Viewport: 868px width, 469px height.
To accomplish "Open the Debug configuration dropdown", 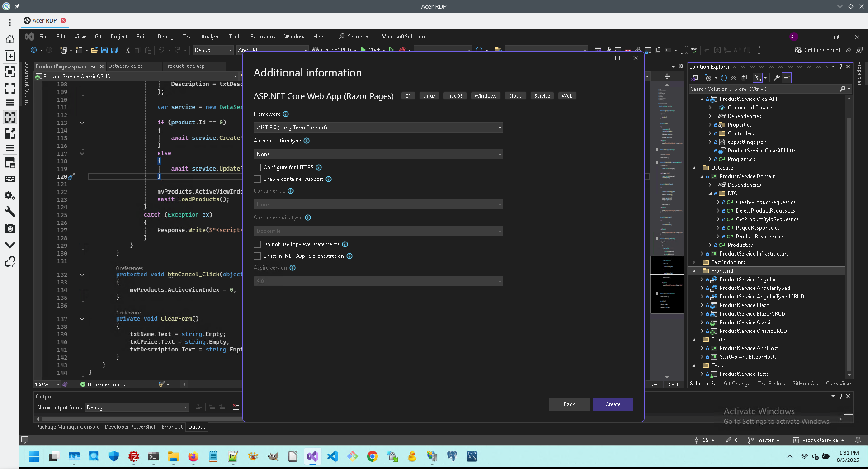I will point(213,50).
